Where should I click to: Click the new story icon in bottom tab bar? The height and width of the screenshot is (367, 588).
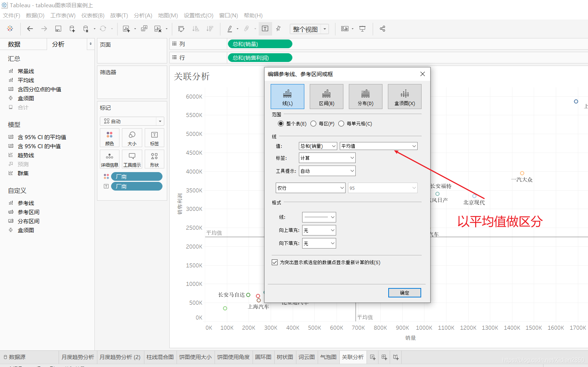pos(396,357)
